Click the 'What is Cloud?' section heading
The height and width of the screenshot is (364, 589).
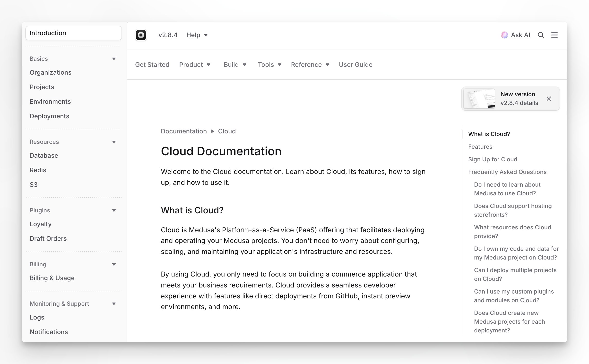[192, 210]
